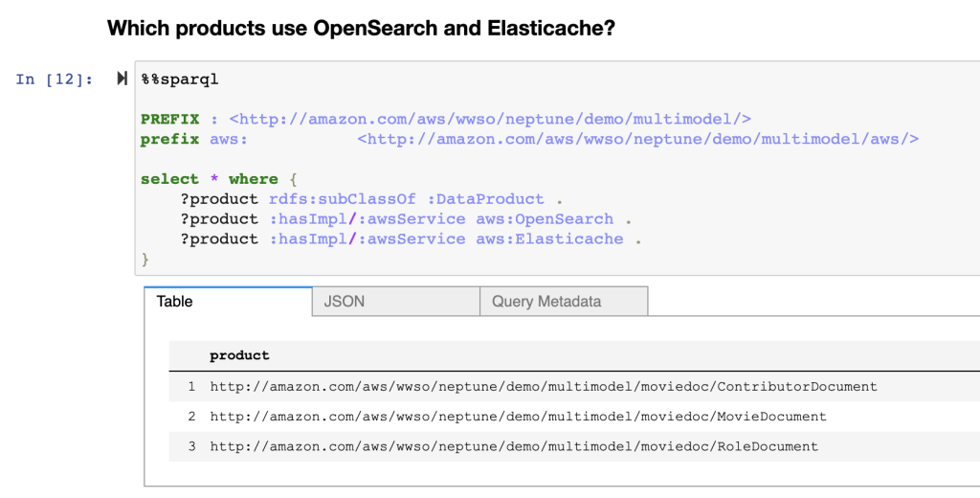
Task: Select the Table results tab
Action: (x=228, y=302)
